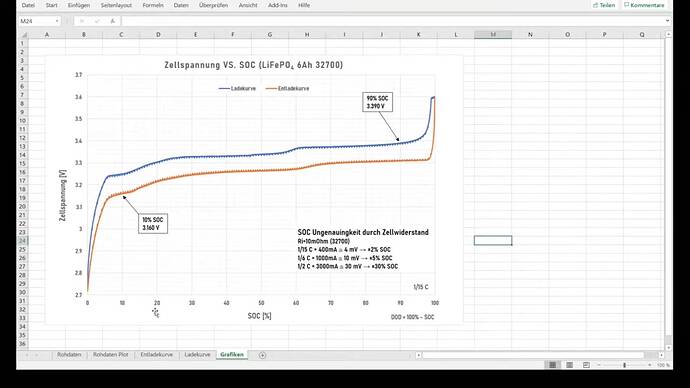Select the 10% SOC 3.160 V callout
690x388 pixels.
point(153,223)
